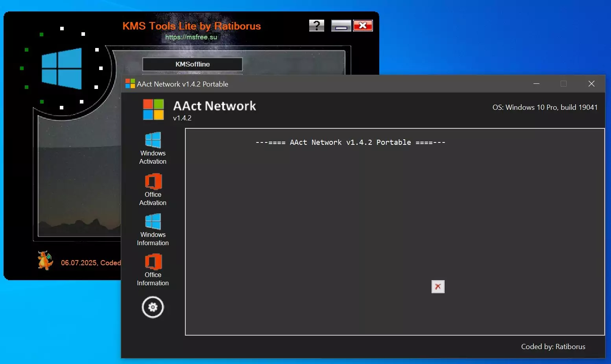Click the 'KMS Tools Lite by Ratiborus' title

pyautogui.click(x=192, y=26)
